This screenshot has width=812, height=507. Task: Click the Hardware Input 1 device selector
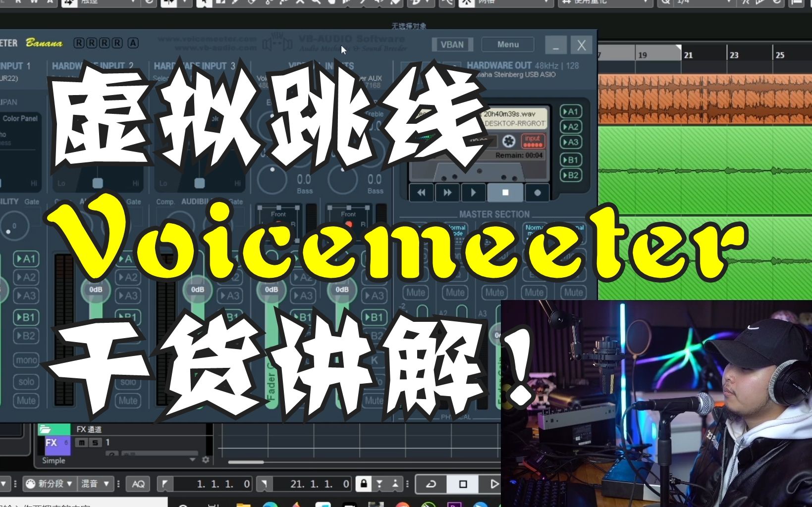[9, 79]
